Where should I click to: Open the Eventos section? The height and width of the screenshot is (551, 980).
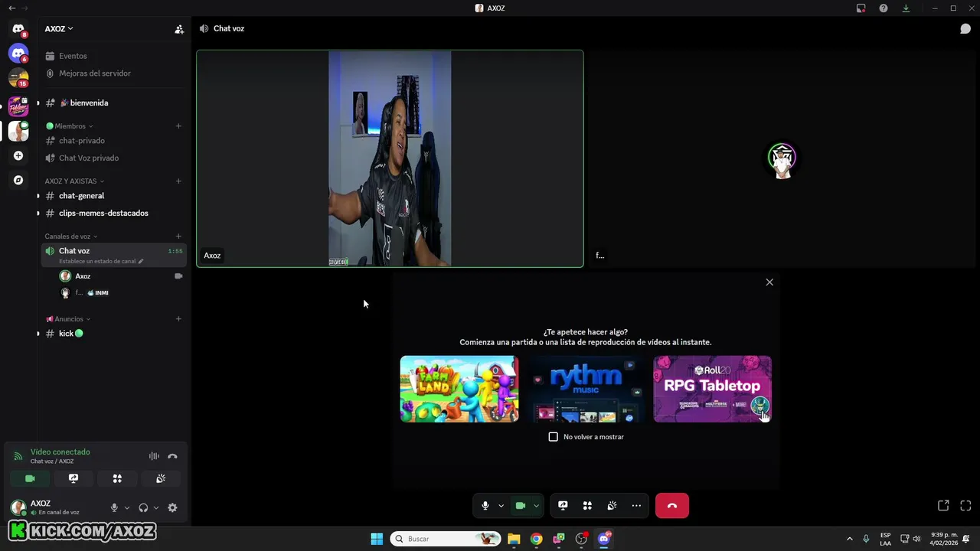[113, 56]
